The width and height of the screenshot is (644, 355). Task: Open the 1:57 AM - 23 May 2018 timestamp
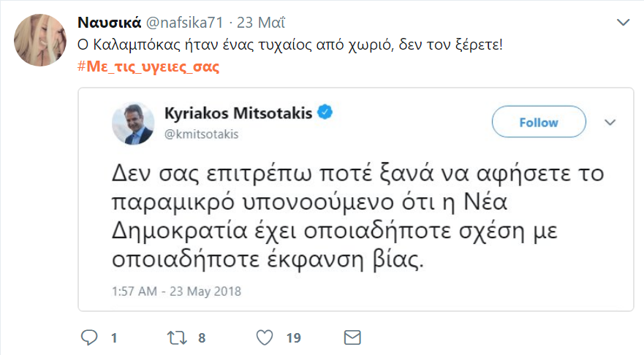(176, 291)
